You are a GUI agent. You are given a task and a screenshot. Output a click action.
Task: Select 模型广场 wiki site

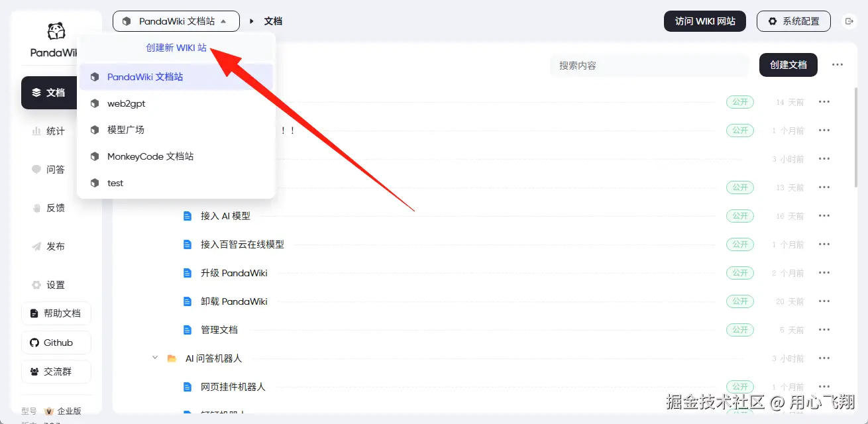176,130
